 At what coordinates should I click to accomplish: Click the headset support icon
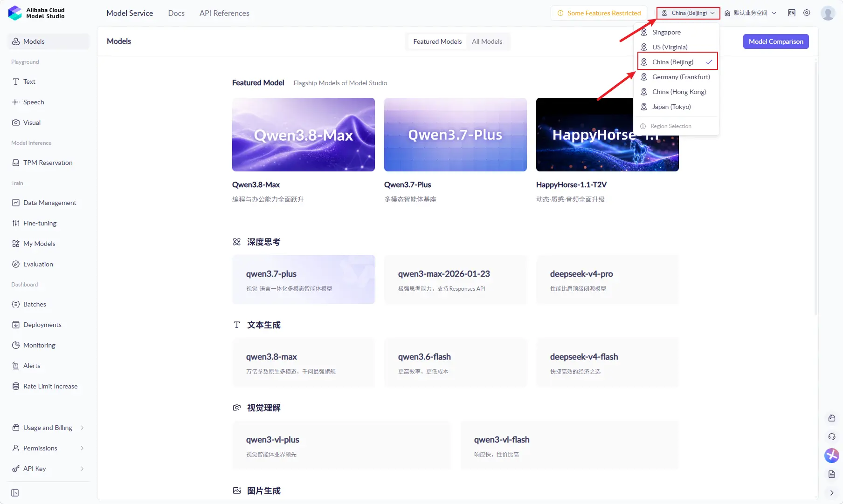click(x=832, y=437)
